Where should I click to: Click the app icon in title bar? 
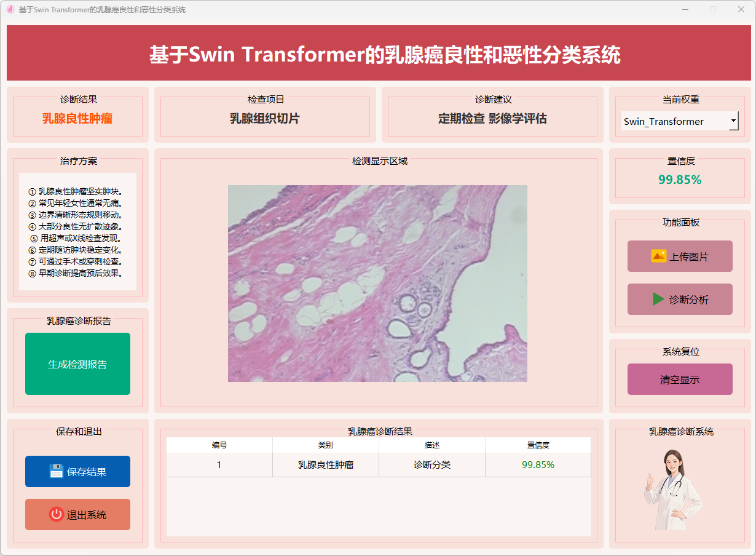point(10,10)
